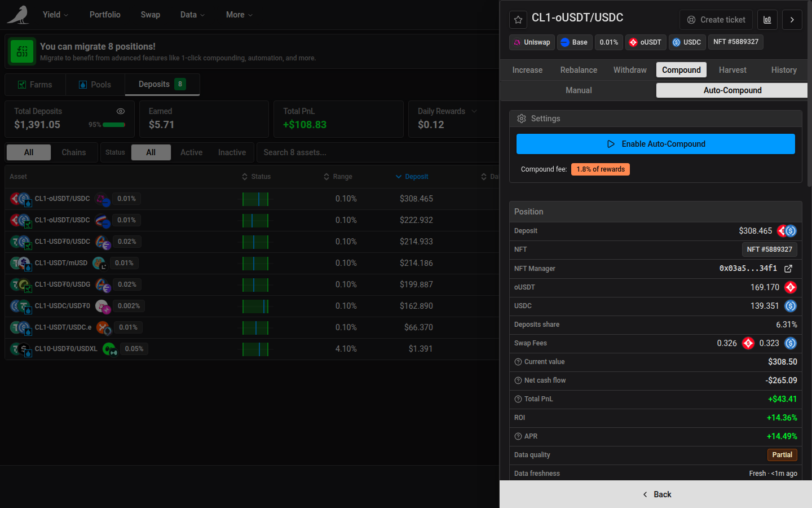Expand Daily Rewards dropdown
Image resolution: width=812 pixels, height=508 pixels.
pos(474,111)
